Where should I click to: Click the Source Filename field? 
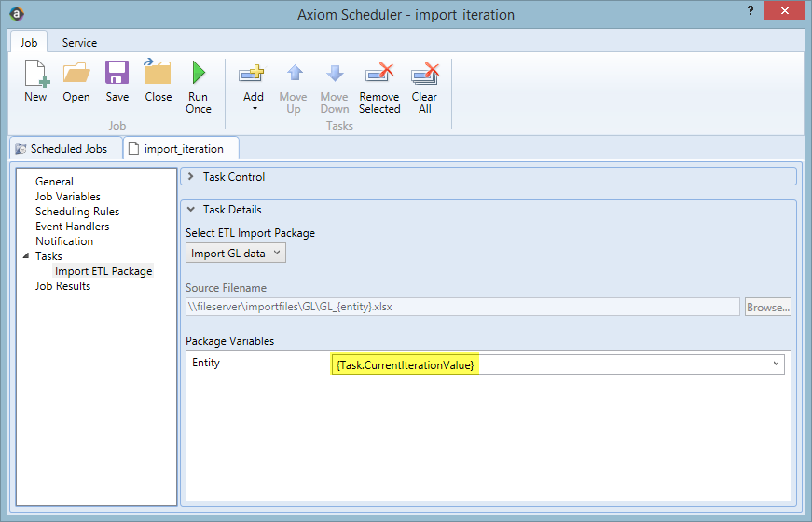462,307
